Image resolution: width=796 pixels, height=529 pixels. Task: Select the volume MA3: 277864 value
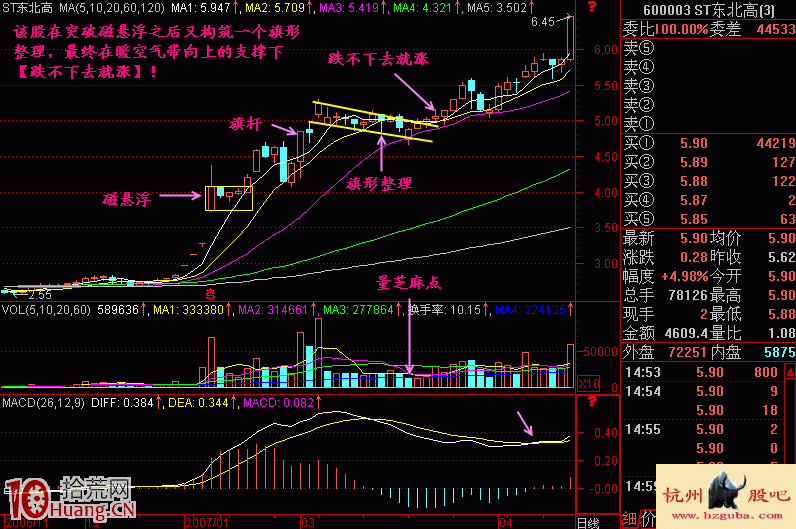358,310
